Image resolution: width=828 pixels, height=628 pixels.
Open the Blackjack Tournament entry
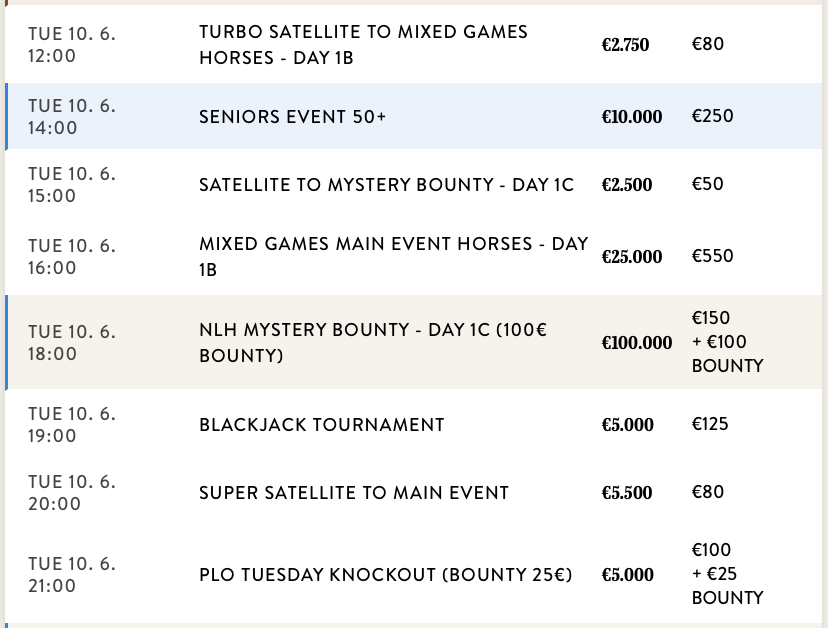pyautogui.click(x=321, y=425)
